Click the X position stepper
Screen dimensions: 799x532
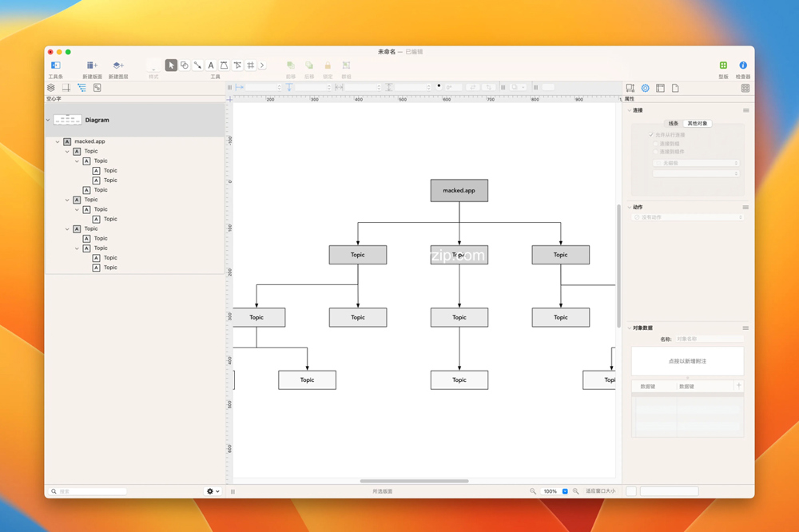(279, 88)
